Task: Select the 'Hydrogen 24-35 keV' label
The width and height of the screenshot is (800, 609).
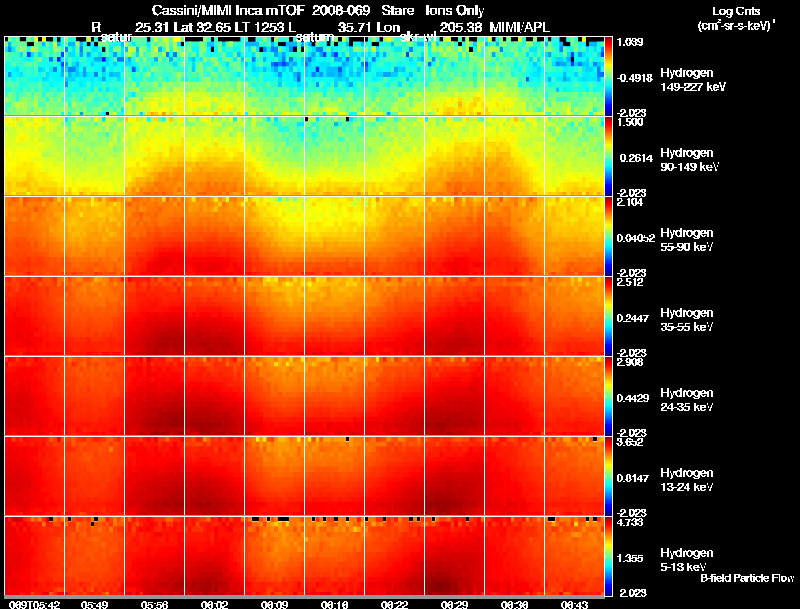Action: tap(687, 400)
